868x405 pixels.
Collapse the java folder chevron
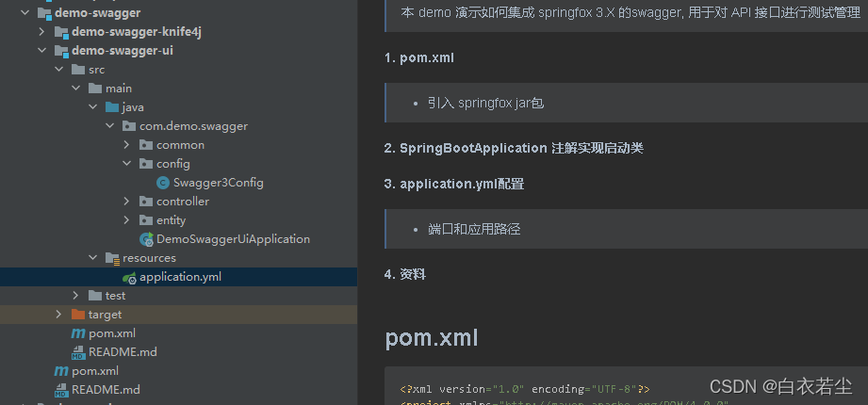[93, 106]
